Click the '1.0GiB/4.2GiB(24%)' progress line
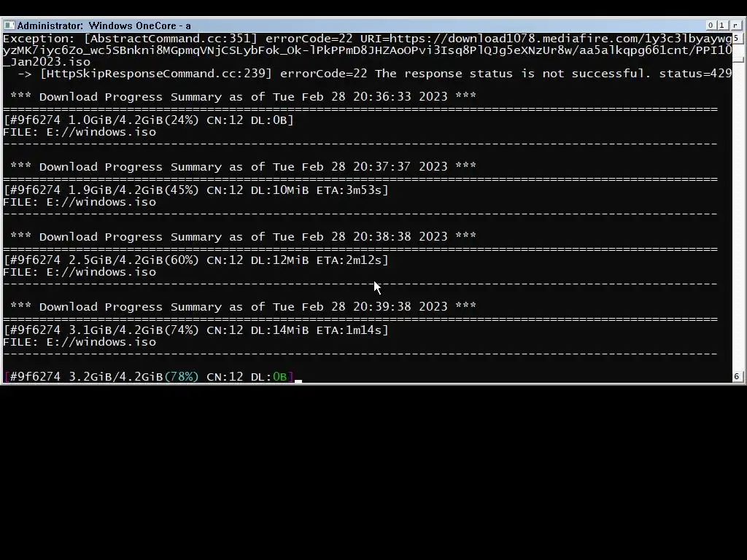The image size is (747, 560). pos(148,120)
